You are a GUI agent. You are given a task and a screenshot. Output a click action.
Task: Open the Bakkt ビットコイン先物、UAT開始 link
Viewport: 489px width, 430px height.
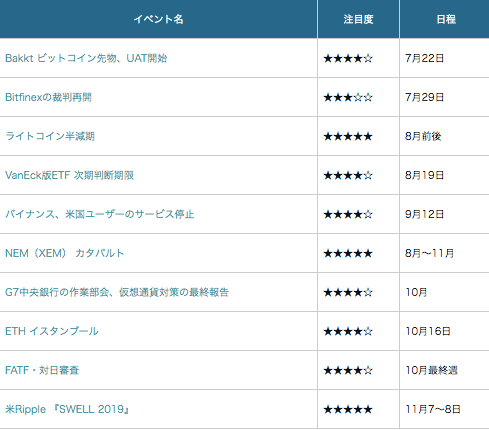point(86,58)
